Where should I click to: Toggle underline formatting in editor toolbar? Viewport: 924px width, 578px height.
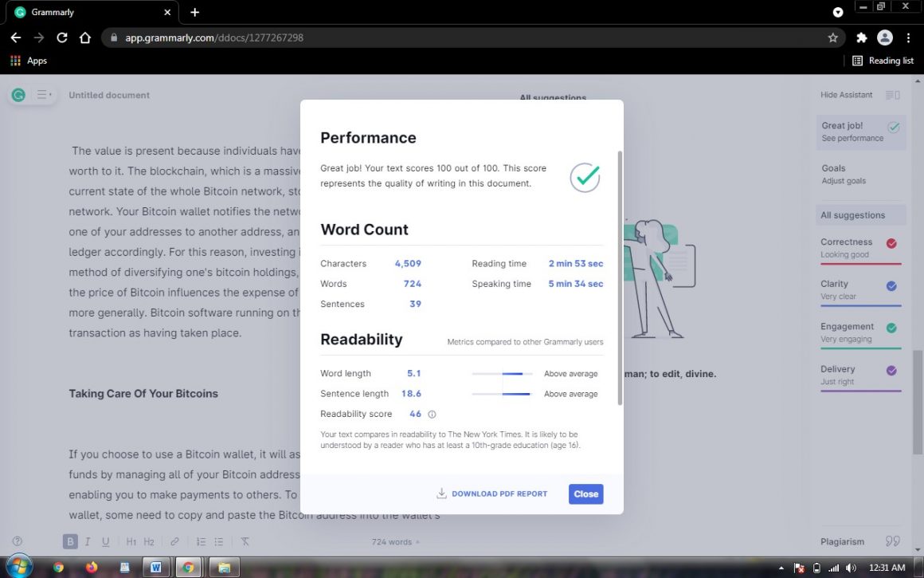(105, 541)
